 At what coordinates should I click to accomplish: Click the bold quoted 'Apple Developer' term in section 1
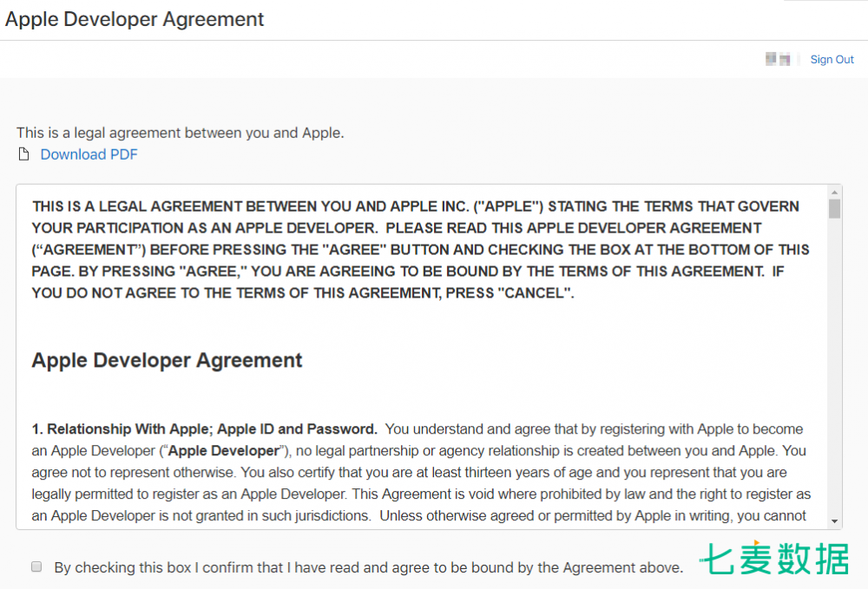[x=223, y=451]
